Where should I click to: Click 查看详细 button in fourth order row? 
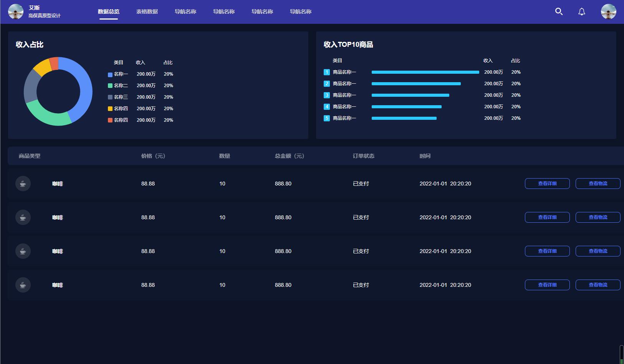coord(547,285)
